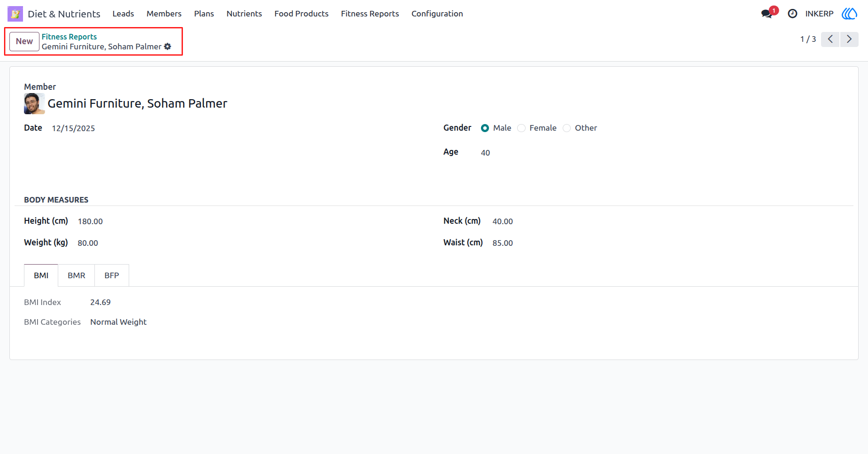Click the Normal Weight category value
The height and width of the screenshot is (454, 868).
click(x=118, y=322)
